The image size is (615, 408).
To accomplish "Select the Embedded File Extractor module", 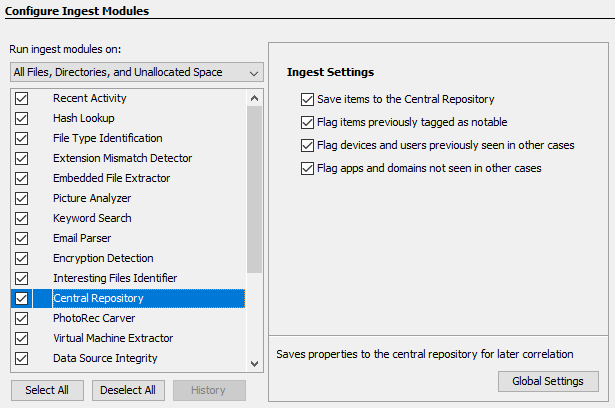I will point(111,179).
